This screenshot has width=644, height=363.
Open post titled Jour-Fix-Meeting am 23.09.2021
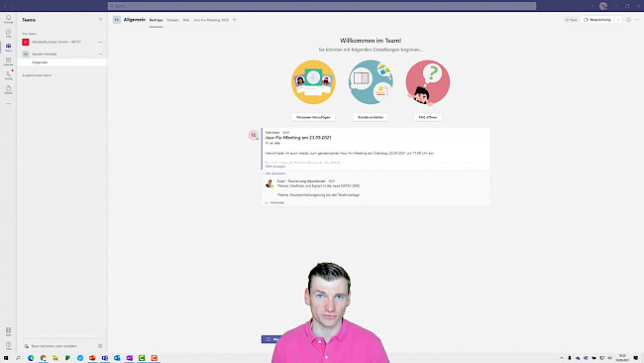tap(298, 138)
